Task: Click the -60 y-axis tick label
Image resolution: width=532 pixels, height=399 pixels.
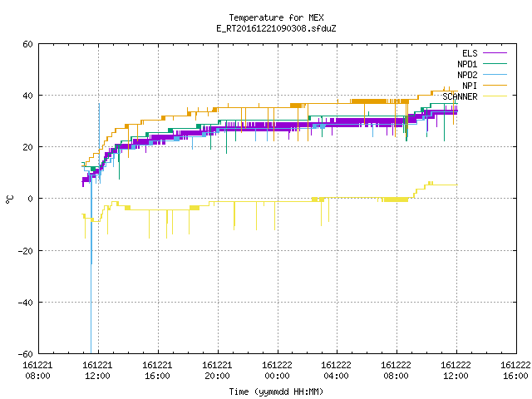Action: (26, 354)
